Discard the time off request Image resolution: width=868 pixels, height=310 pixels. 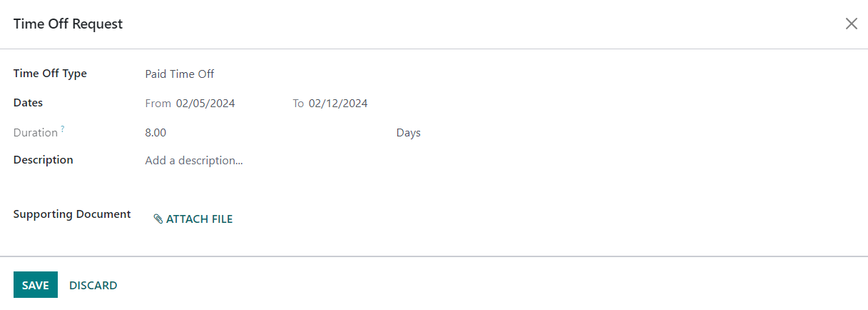click(x=93, y=285)
